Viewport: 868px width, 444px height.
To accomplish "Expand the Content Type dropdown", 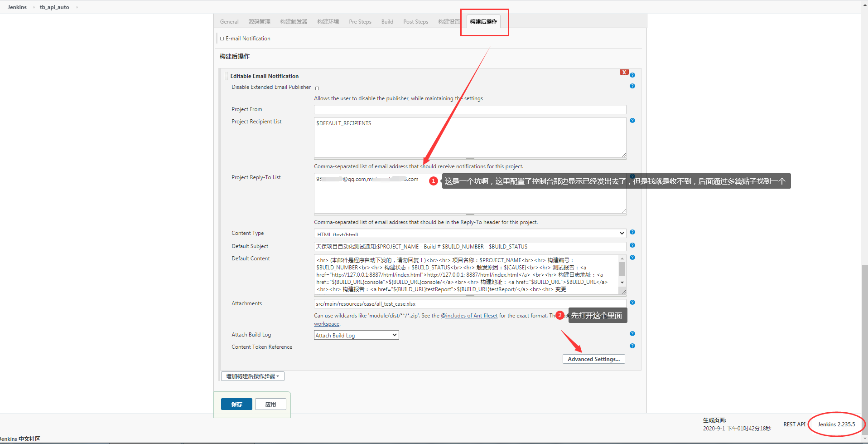I will coord(470,234).
